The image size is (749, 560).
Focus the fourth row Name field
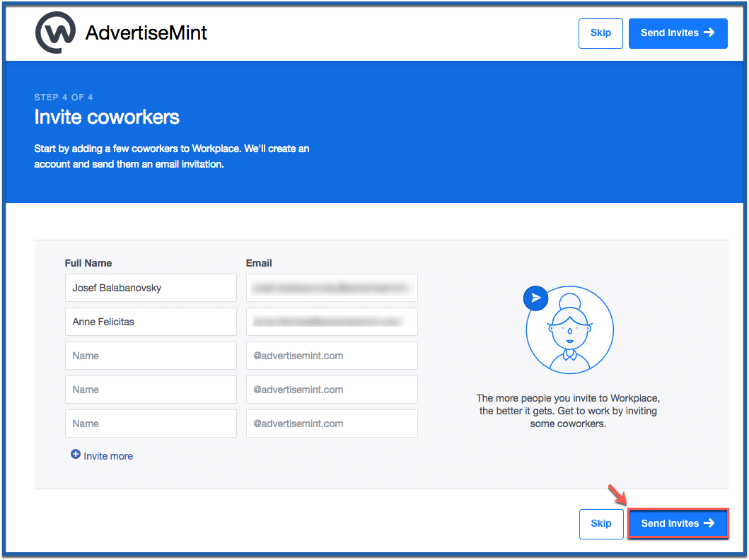pyautogui.click(x=151, y=390)
